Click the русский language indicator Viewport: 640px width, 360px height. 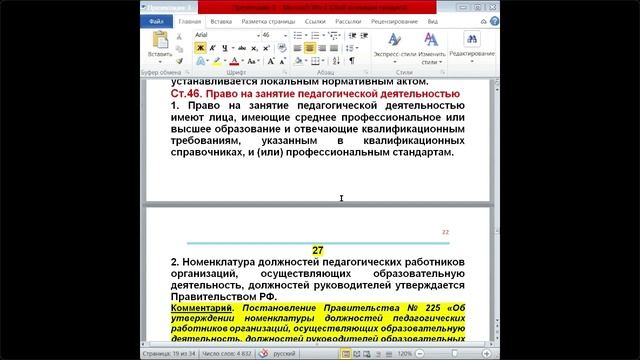[284, 353]
